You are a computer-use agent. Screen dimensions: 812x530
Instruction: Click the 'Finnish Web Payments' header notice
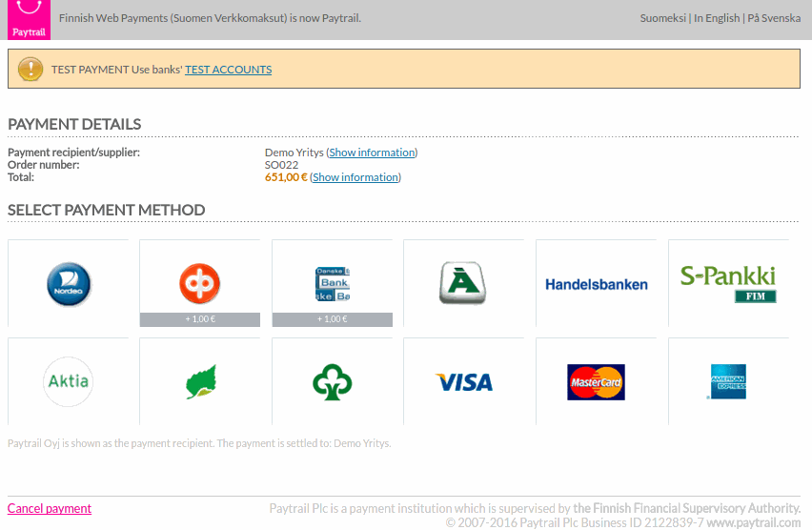pos(210,18)
